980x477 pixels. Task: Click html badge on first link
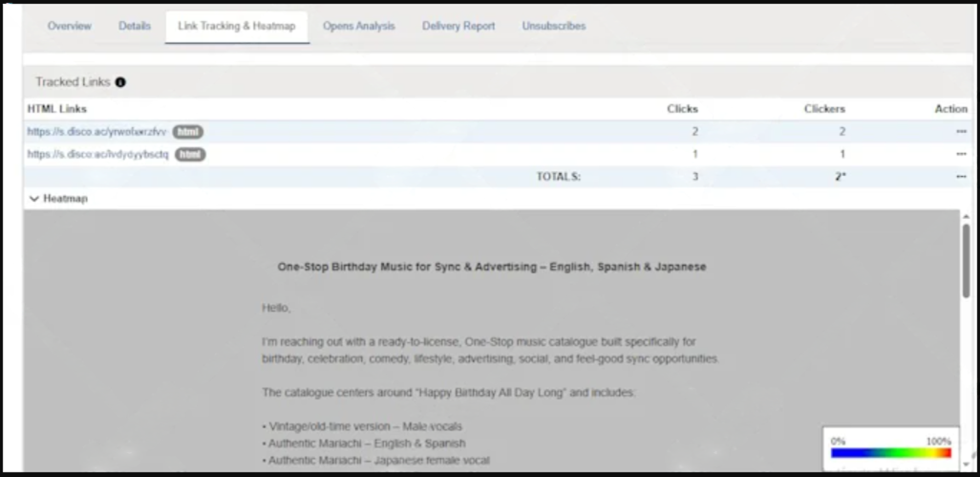tap(188, 132)
